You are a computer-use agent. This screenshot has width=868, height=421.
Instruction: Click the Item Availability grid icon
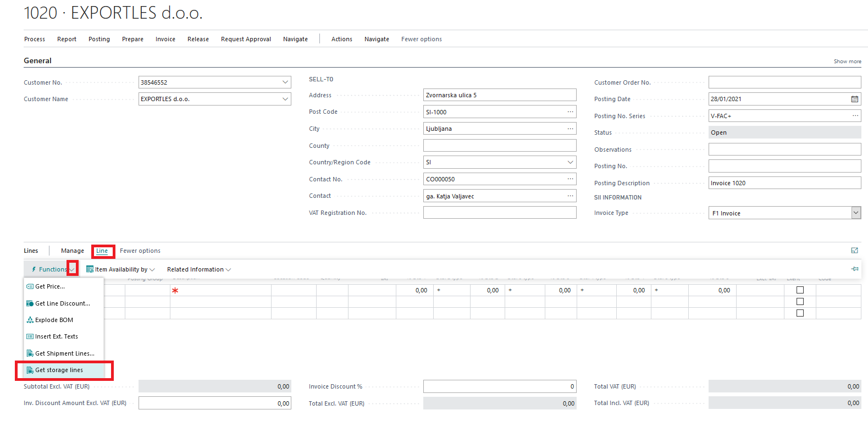pos(90,269)
